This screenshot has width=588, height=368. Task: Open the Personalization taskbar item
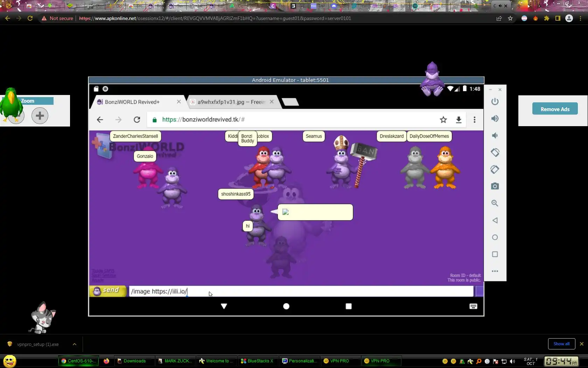[x=300, y=361]
